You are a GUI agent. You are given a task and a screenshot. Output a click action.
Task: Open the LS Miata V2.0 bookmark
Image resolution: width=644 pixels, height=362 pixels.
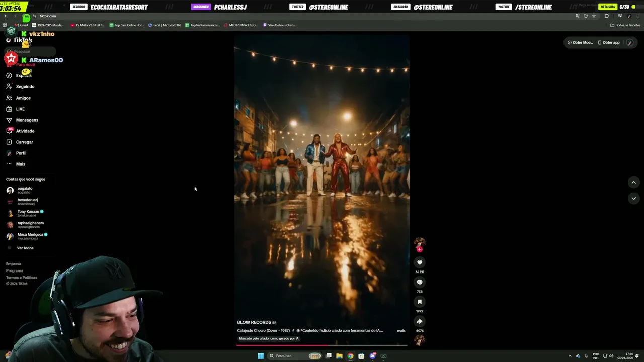click(88, 25)
